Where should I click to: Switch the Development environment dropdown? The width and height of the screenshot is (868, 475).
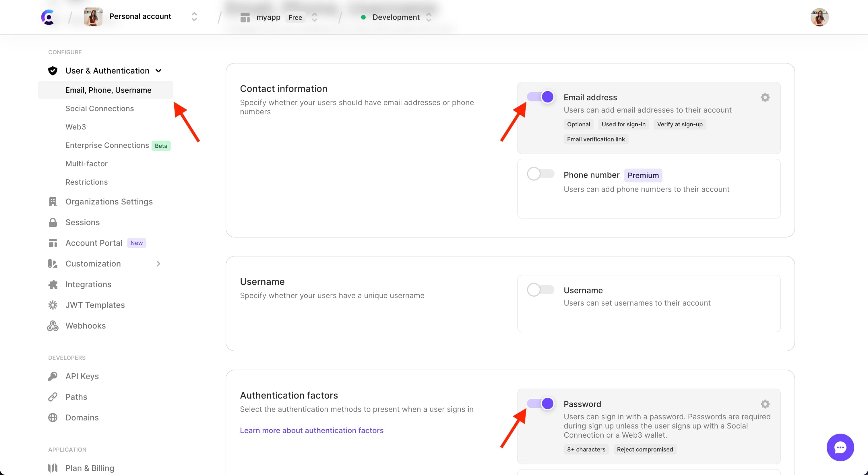tap(429, 17)
